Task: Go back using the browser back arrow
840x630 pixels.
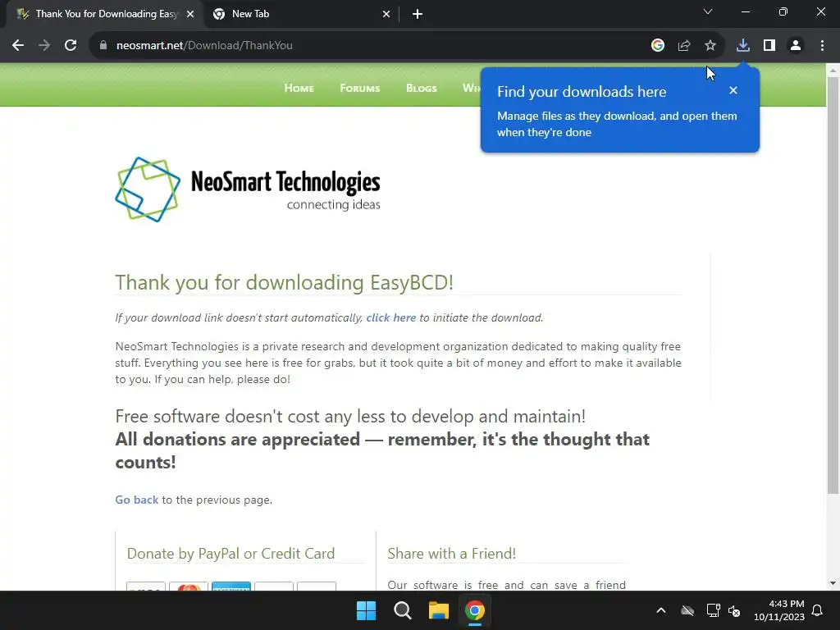Action: click(x=18, y=46)
